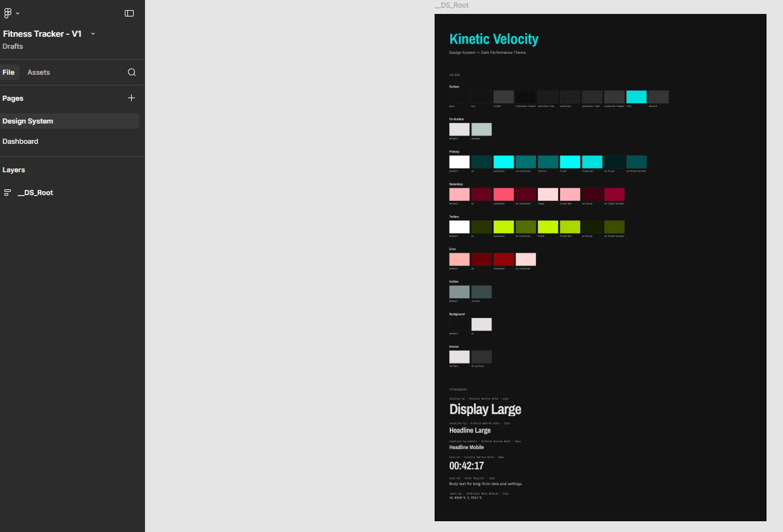Select the Surface tint cyan swatch

(x=637, y=97)
